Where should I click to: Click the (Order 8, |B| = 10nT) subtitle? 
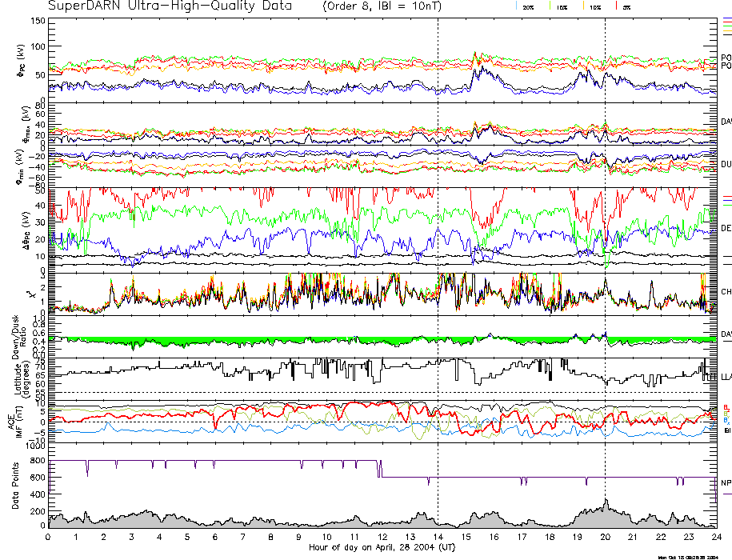[x=390, y=6]
